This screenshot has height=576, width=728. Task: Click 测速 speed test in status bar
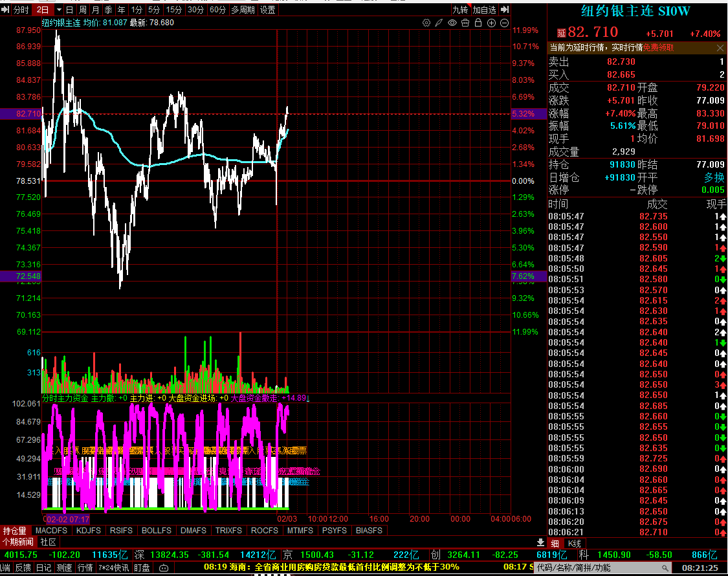coord(64,568)
